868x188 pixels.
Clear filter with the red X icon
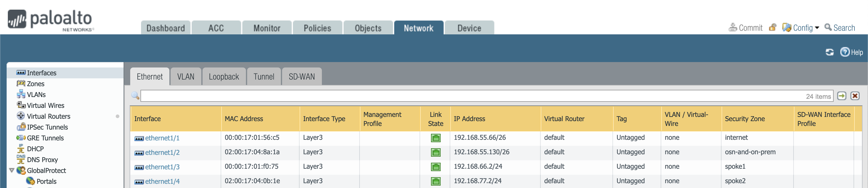point(855,96)
